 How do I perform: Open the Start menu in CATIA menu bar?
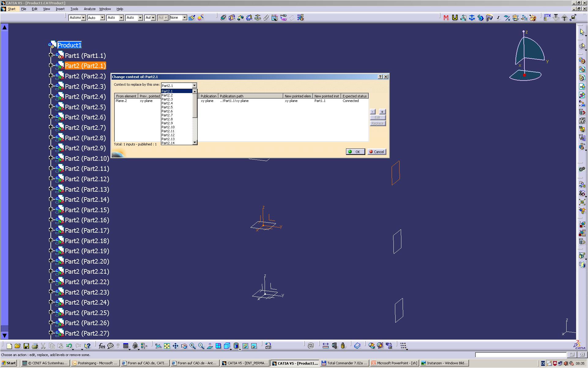click(12, 9)
